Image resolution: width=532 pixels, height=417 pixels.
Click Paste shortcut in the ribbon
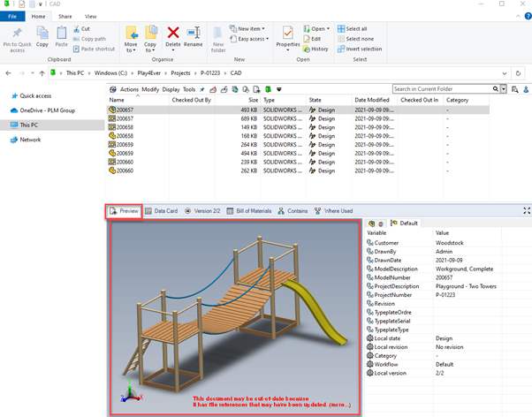coord(94,49)
